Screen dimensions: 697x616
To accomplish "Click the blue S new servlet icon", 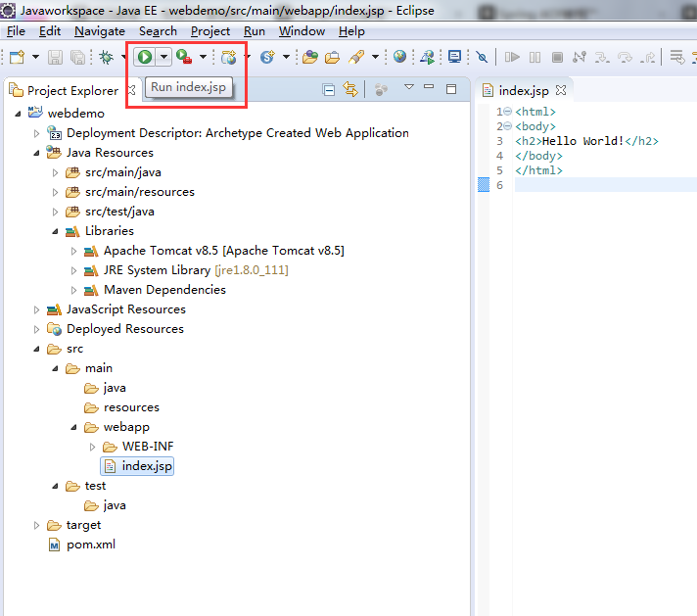I will coord(267,57).
